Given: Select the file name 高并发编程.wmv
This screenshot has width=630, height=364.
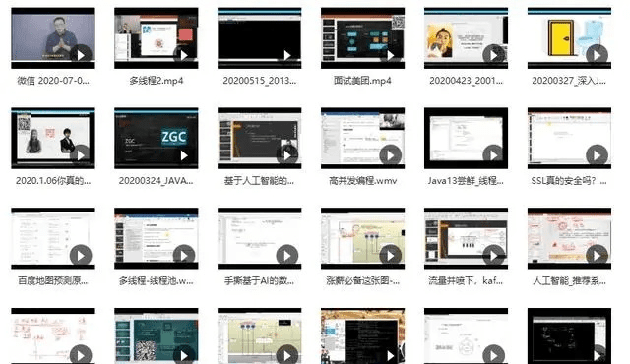Looking at the screenshot, I should pyautogui.click(x=363, y=181).
